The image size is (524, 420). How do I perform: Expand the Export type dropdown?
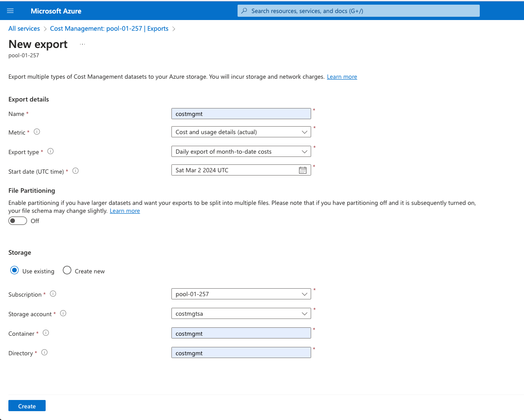pyautogui.click(x=241, y=151)
